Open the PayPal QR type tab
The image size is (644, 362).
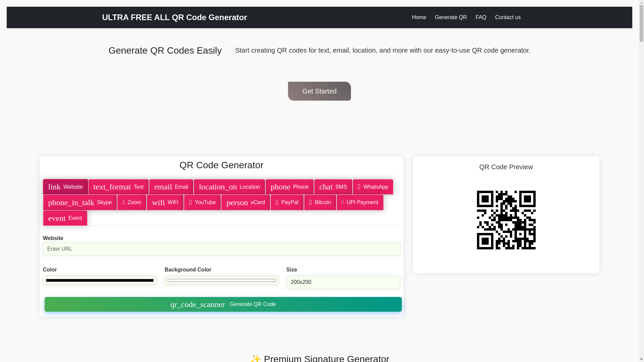(287, 202)
